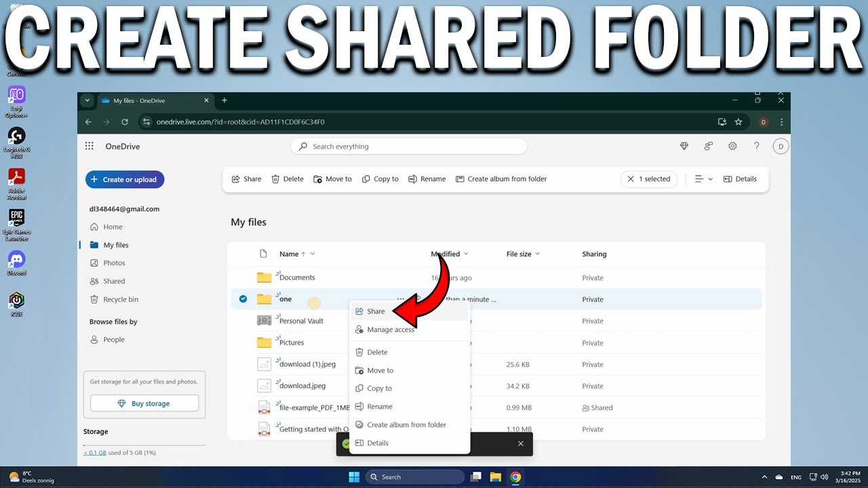
Task: Open the Modified column dropdown
Action: 450,254
